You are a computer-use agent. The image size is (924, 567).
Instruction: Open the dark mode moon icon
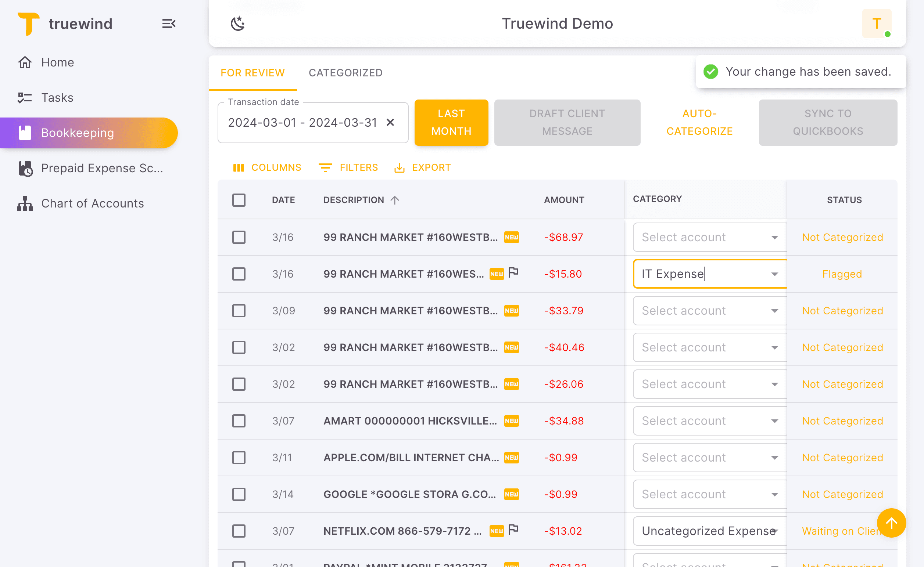[x=237, y=23]
